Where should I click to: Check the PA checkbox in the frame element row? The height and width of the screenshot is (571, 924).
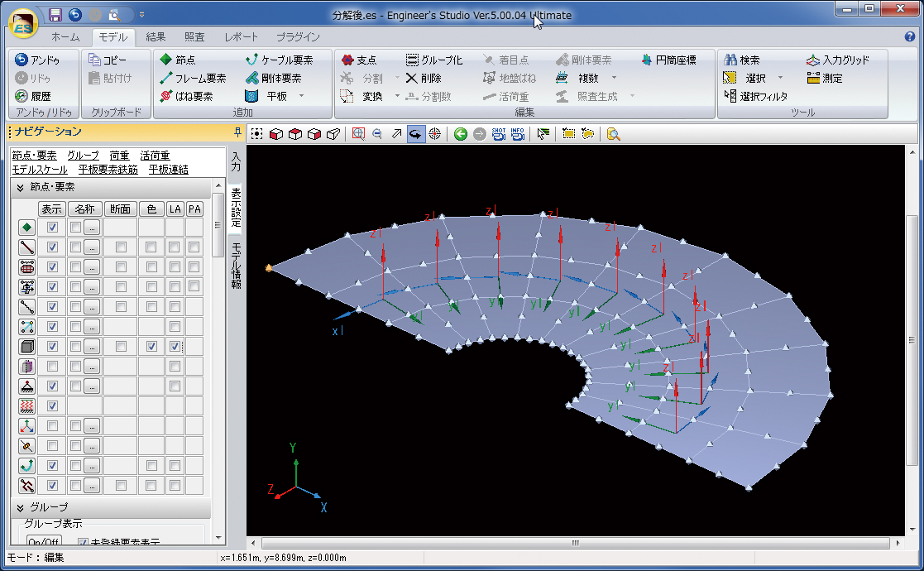(194, 247)
